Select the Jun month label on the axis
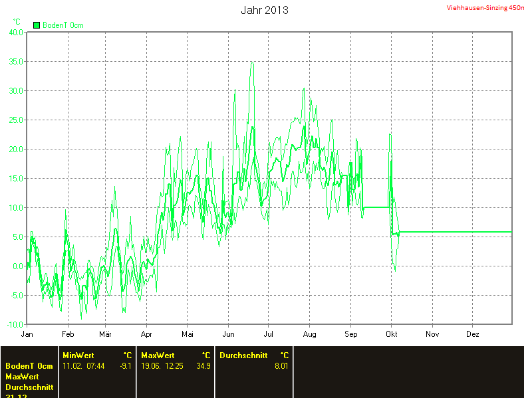Screen dimensions: 532x398 228,334
